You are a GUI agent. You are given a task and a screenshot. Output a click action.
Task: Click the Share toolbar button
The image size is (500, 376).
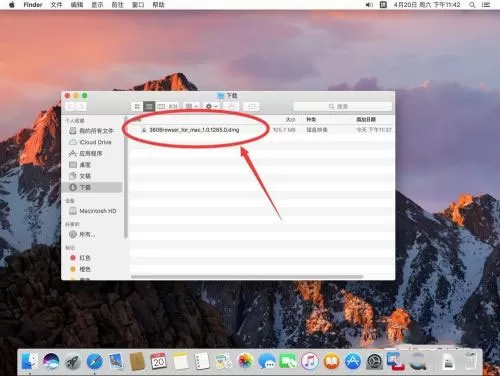(x=231, y=106)
